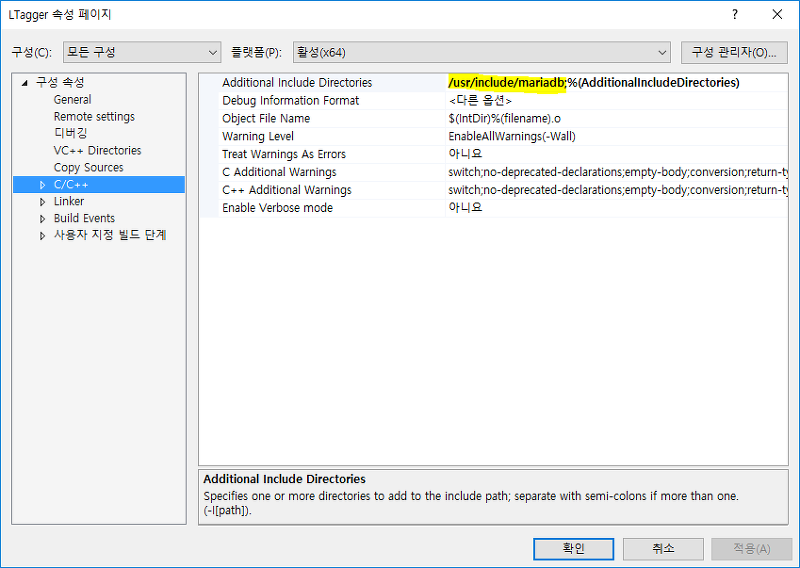The width and height of the screenshot is (800, 568).
Task: Select 디버깅 in the property tree
Action: (x=70, y=133)
